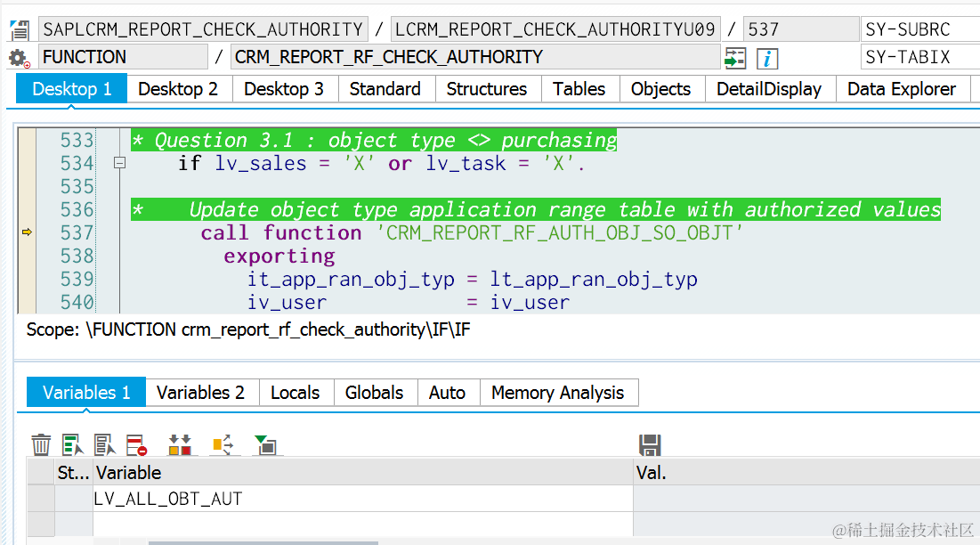Select the row selector beside LV_ALL_OBT_AUT
Screen dimensions: 980x545
[41, 499]
